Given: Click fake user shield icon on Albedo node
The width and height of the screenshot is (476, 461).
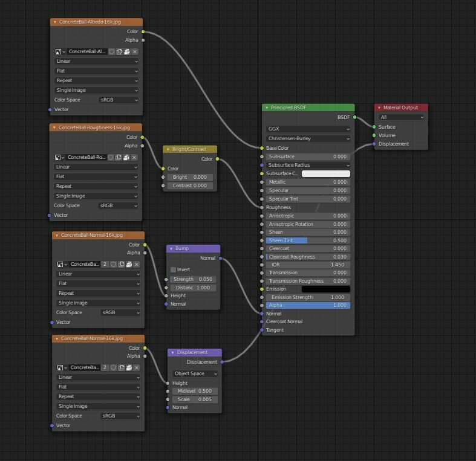Looking at the screenshot, I should [x=112, y=51].
